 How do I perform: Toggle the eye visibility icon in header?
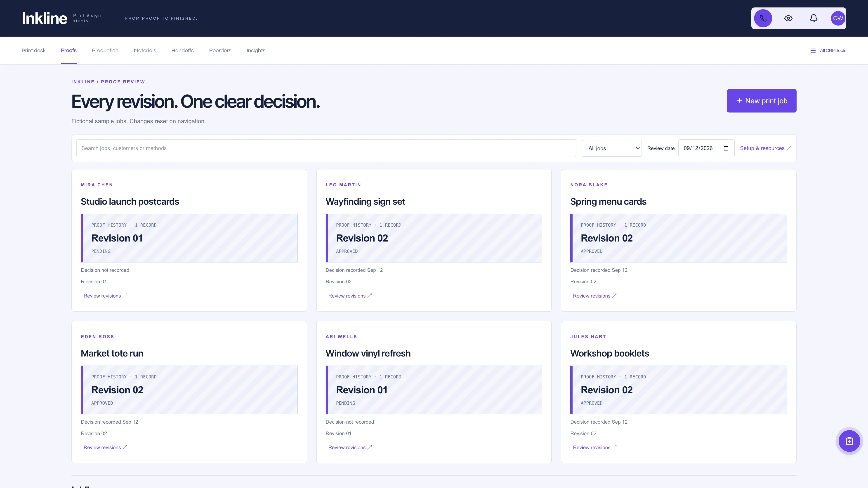788,18
